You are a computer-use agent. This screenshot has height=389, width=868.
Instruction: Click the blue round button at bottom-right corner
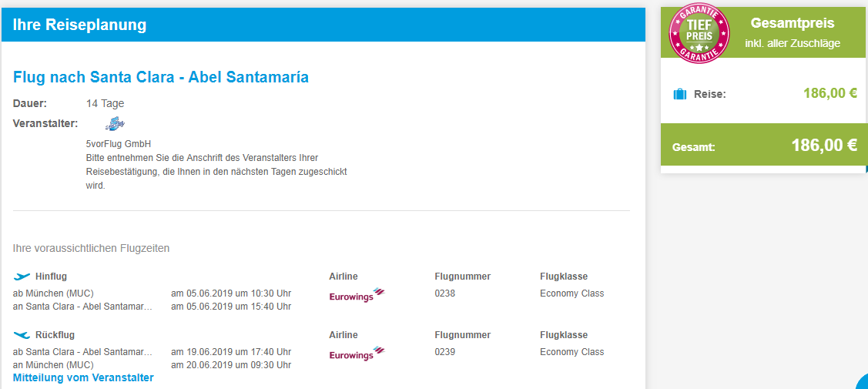coord(863,382)
